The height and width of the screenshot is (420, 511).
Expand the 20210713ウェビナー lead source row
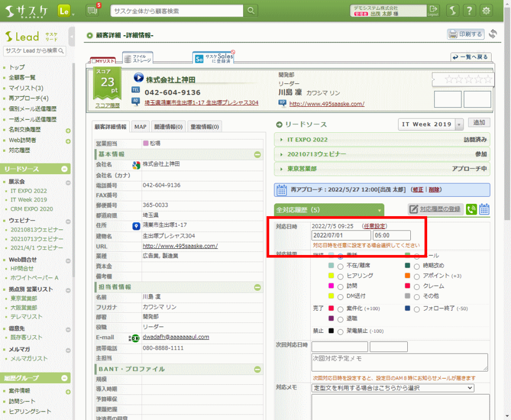(382, 154)
